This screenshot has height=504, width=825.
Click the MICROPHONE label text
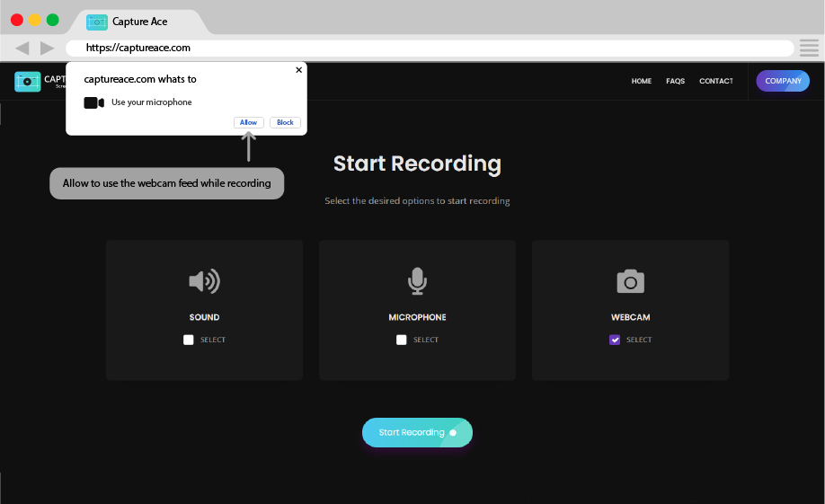(417, 317)
